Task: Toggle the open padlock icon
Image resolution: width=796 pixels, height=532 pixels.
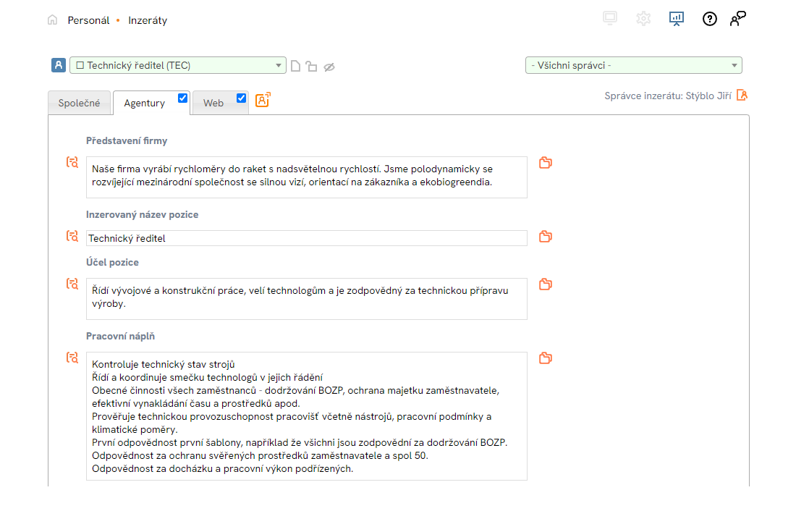Action: click(311, 67)
